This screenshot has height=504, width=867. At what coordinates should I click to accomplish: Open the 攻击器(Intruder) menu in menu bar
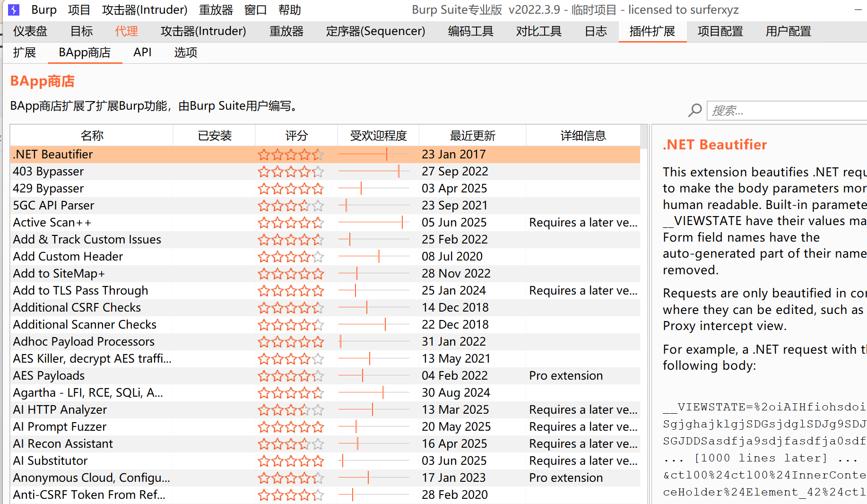coord(145,9)
